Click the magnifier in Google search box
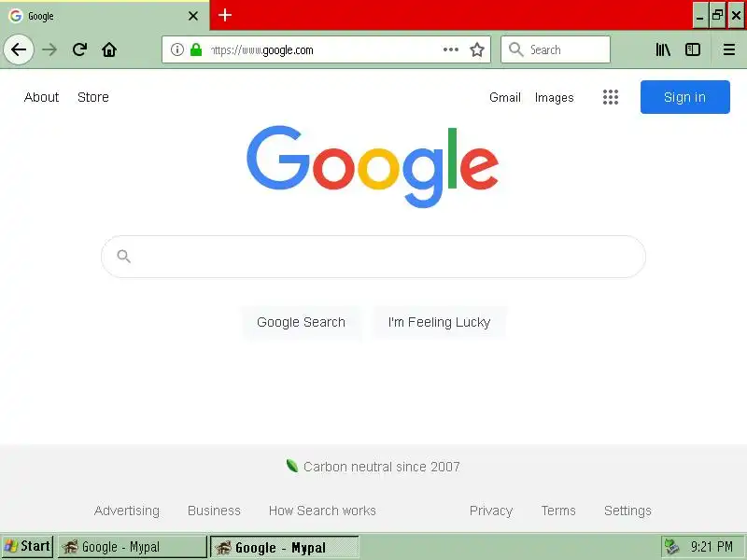The width and height of the screenshot is (747, 560). [124, 256]
